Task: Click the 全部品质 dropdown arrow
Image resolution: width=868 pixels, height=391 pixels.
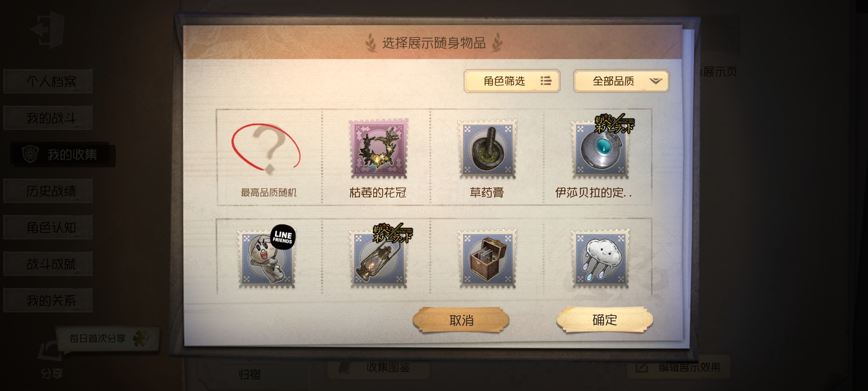Action: pyautogui.click(x=655, y=81)
